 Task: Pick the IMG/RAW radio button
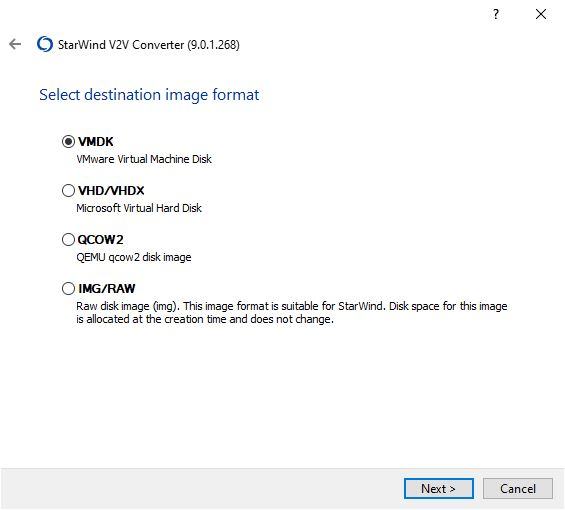click(68, 288)
